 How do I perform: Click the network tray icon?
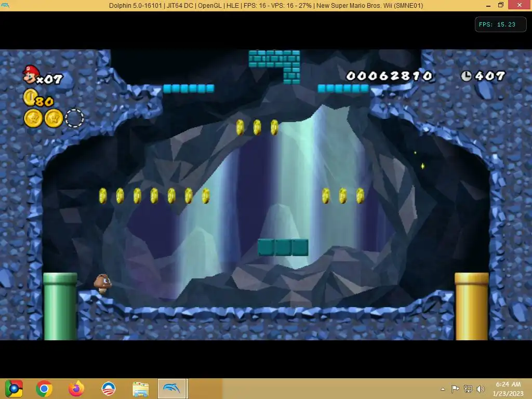(468, 389)
